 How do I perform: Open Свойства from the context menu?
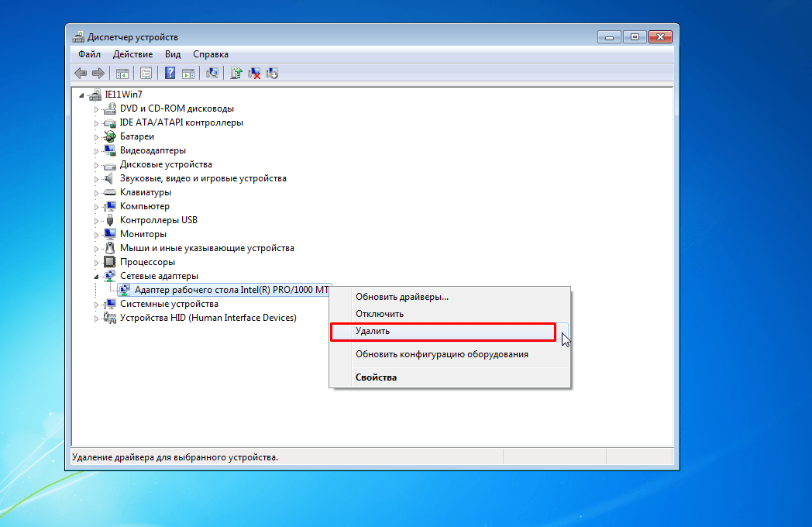376,377
